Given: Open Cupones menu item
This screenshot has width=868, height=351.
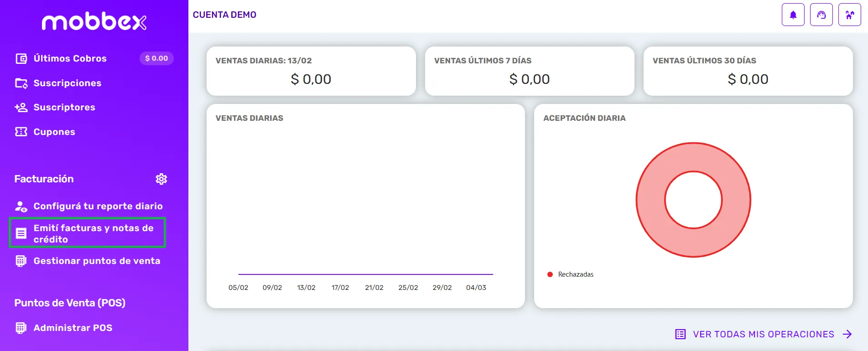Looking at the screenshot, I should tap(54, 132).
